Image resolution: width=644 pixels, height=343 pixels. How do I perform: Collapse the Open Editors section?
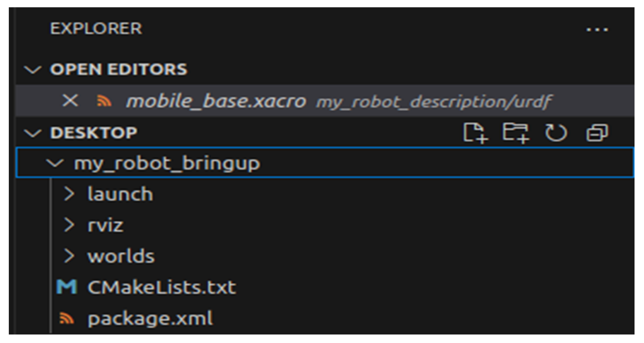point(33,70)
